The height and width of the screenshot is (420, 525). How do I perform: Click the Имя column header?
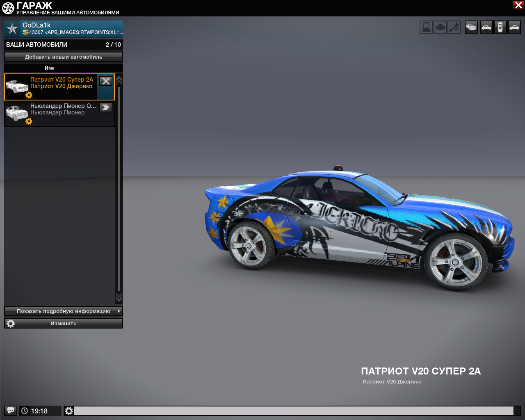coord(50,68)
